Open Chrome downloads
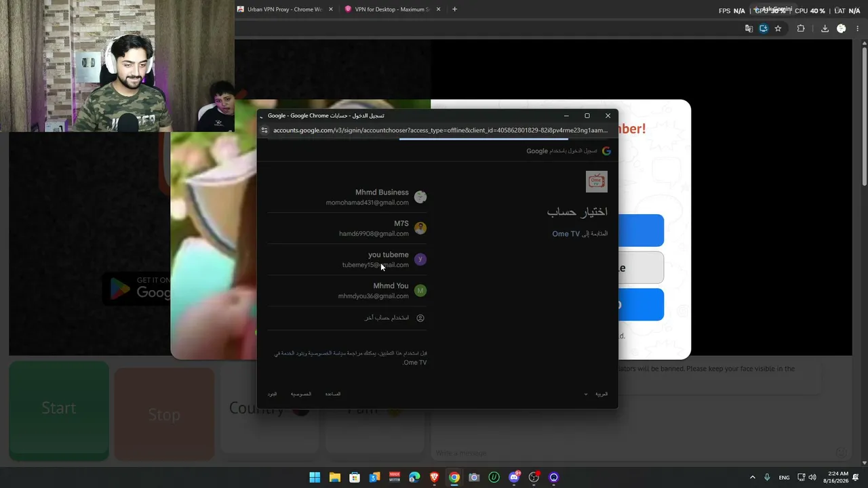This screenshot has height=488, width=868. pos(825,28)
